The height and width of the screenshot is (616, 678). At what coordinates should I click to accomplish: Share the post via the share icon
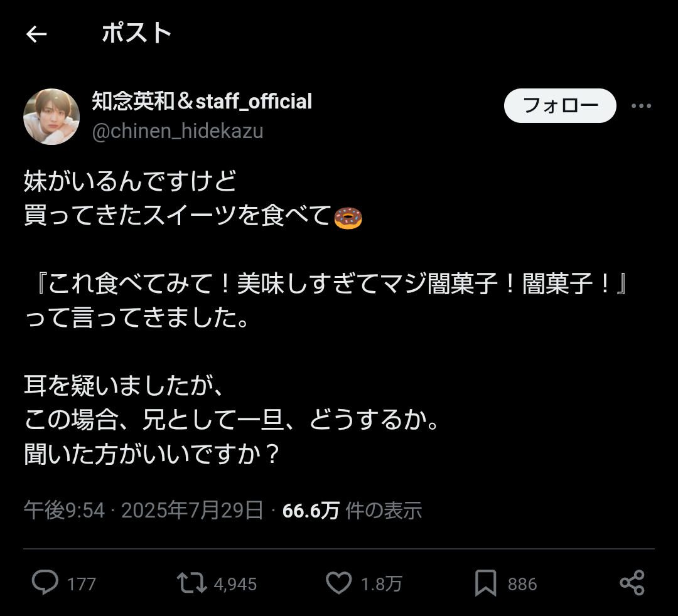pyautogui.click(x=632, y=583)
